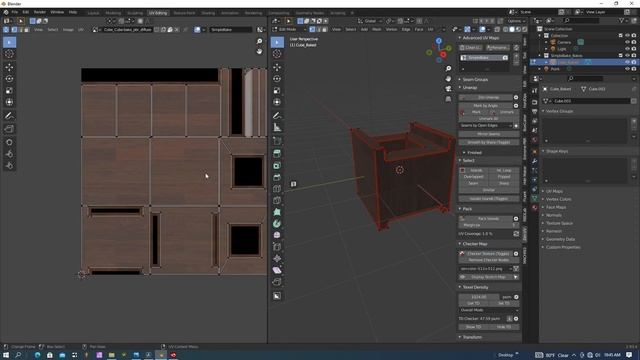Image resolution: width=640 pixels, height=360 pixels.
Task: Toggle UV sync selection in UV editor header
Action: click(x=6, y=30)
